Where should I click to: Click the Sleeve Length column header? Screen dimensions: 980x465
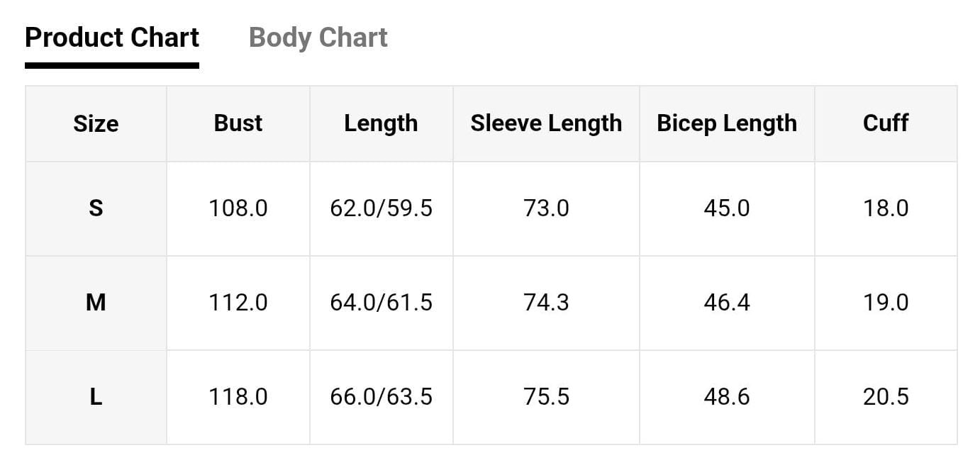[546, 123]
